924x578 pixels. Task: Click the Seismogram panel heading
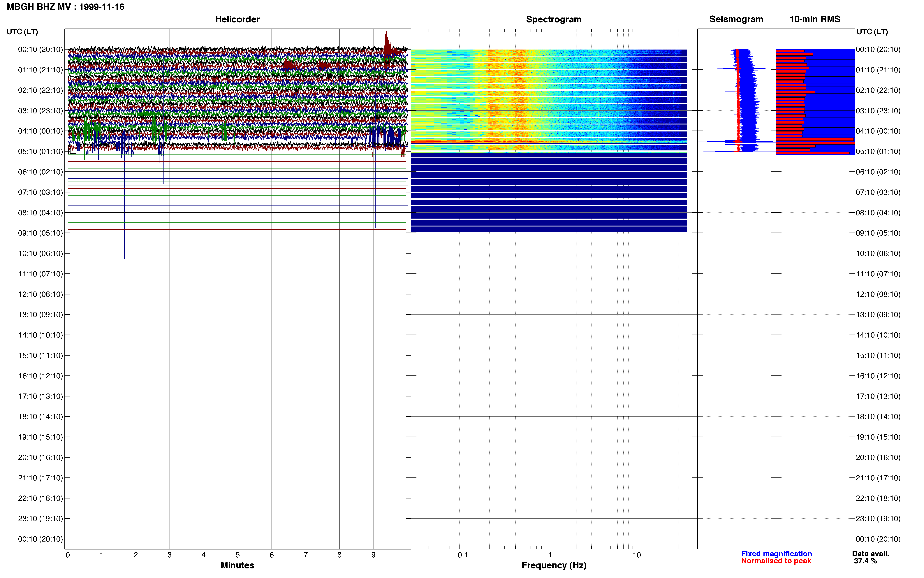736,19
